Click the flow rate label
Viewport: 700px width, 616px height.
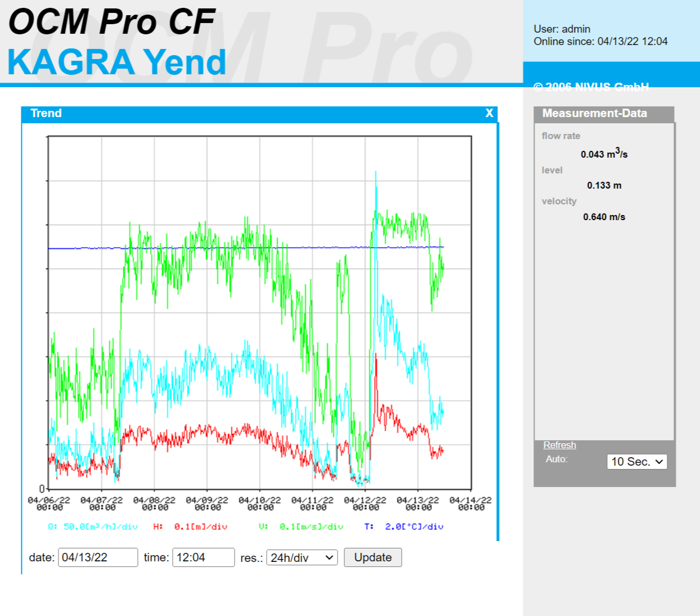click(560, 136)
